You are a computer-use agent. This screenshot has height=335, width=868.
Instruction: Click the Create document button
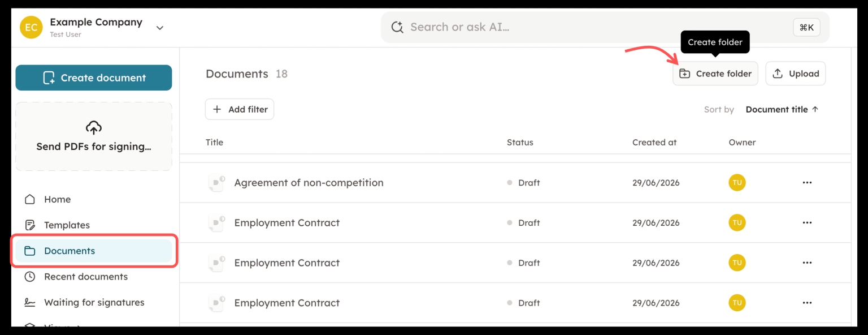point(94,78)
